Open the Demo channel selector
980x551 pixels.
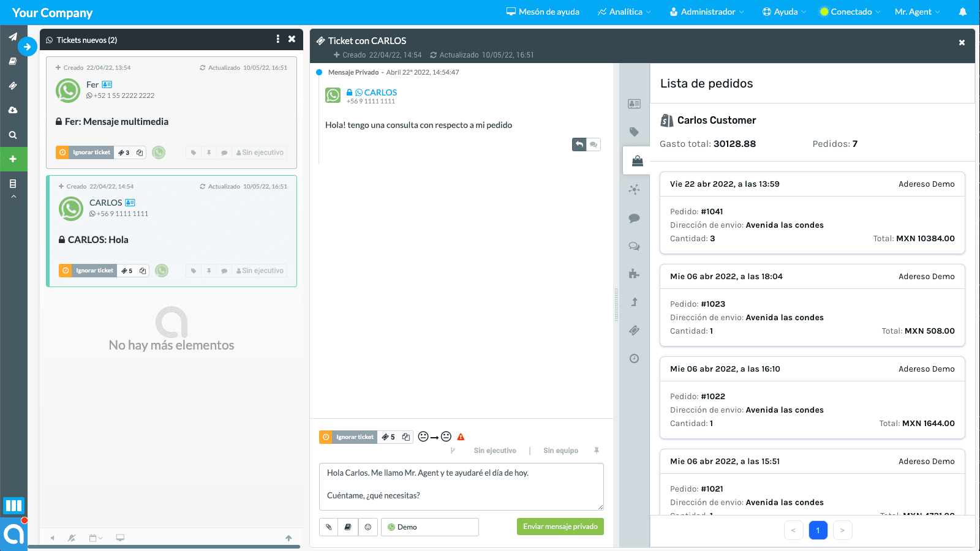coord(430,527)
